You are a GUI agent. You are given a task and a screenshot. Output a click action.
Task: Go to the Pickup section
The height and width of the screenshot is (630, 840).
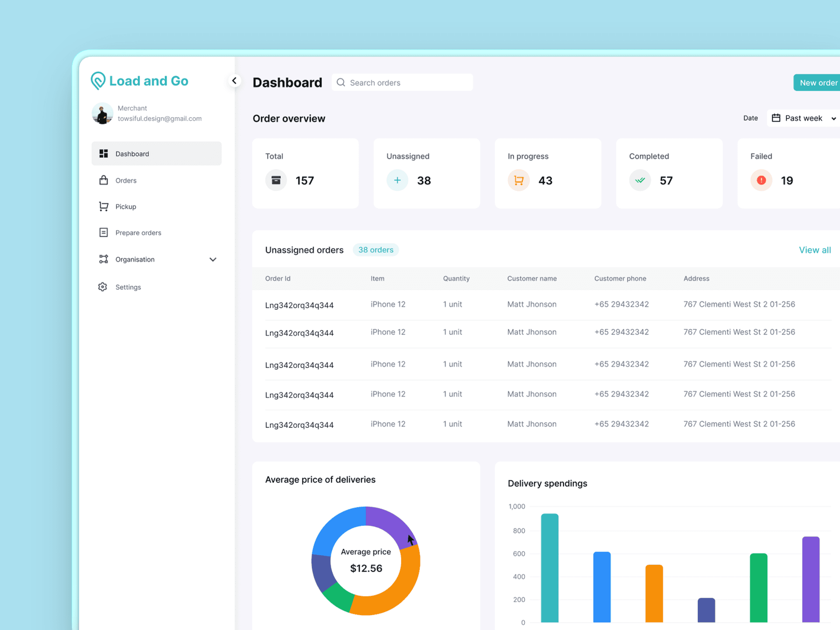coord(126,206)
